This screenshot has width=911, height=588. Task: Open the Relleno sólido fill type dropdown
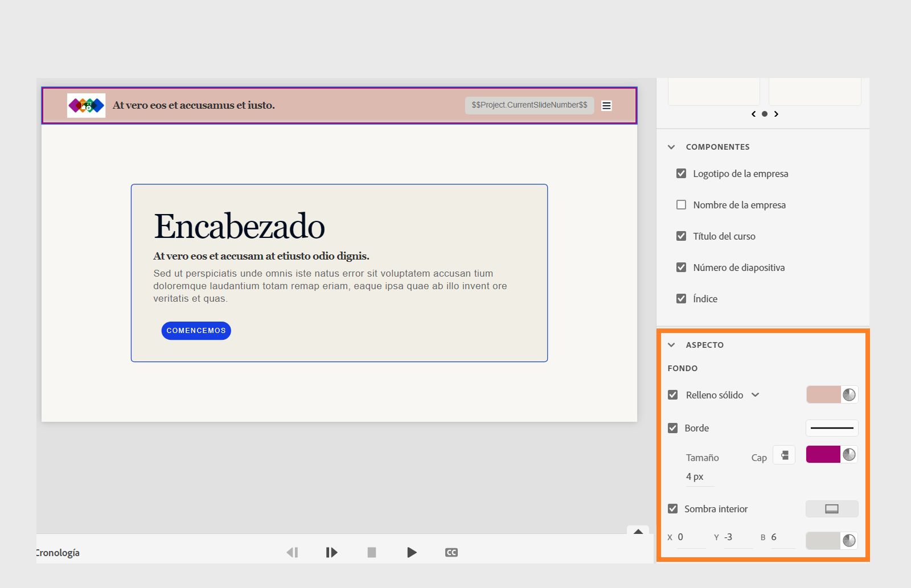[x=755, y=395]
